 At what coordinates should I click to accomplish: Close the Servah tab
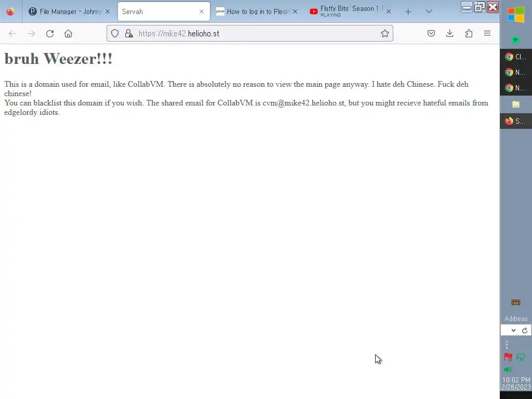(202, 11)
